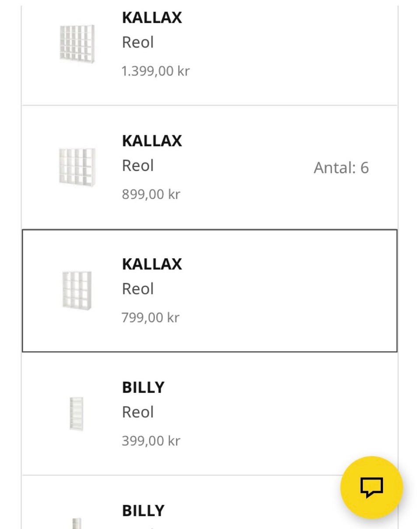Select the KALLAX heading in the highlighted row
Screen dimensions: 420x529
point(152,264)
